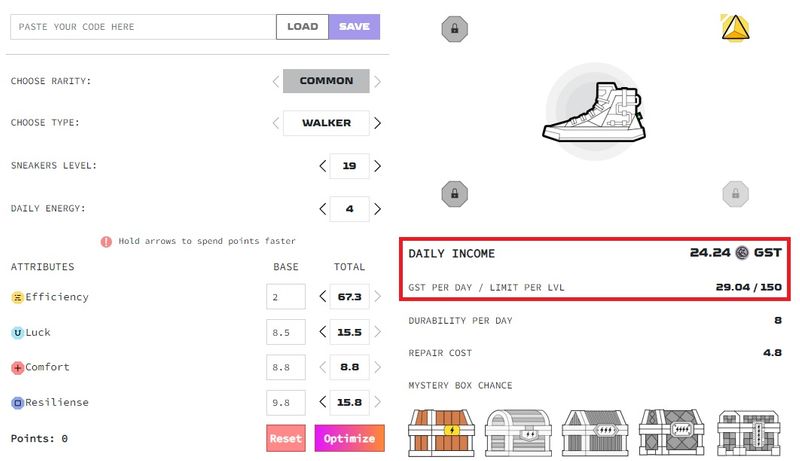Click the greyed-out bottom-right locked socket
Screen dimensions: 800x461
[x=735, y=193]
